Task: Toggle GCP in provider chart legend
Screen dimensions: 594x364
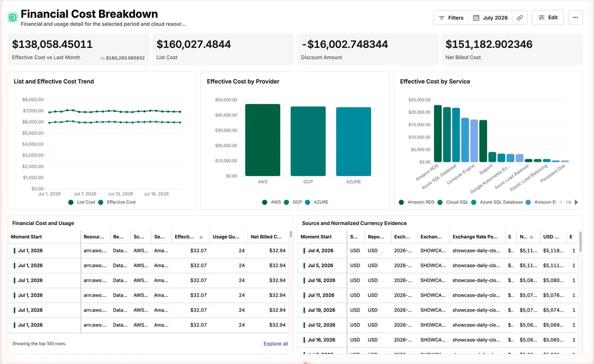Action: pos(293,202)
